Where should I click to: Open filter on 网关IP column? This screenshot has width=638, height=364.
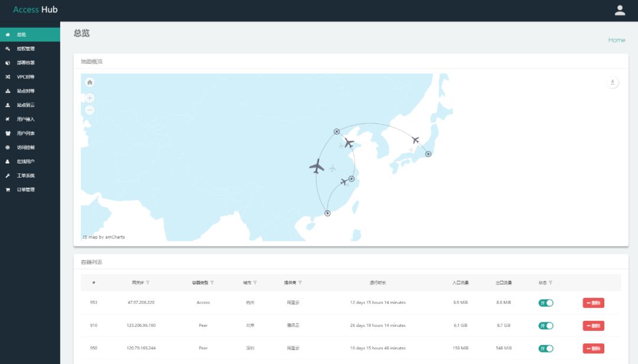tap(148, 283)
